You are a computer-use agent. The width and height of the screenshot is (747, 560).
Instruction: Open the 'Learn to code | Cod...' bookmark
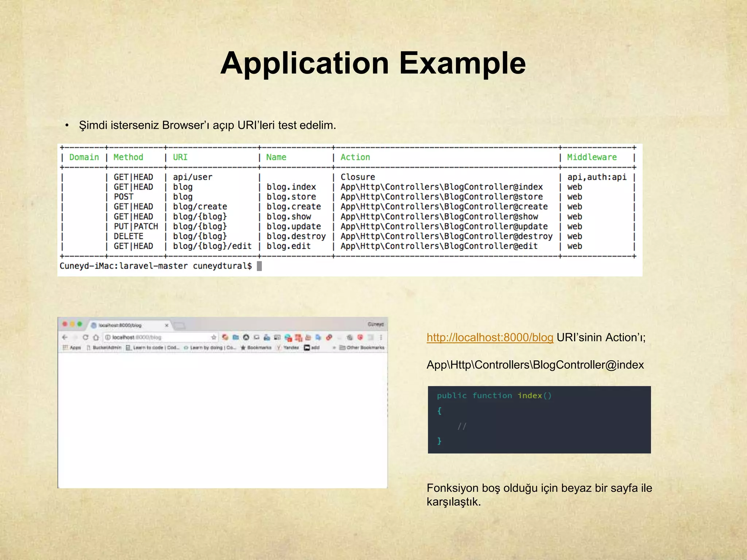click(x=152, y=347)
